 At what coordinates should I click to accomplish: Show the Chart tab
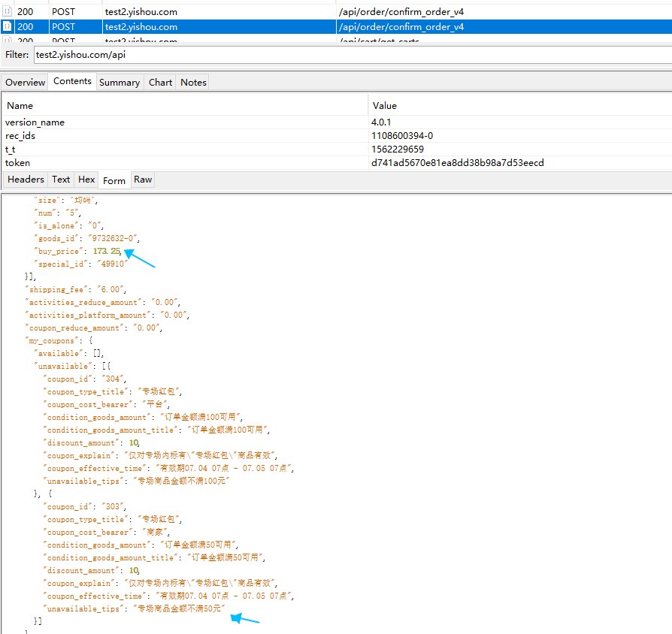160,82
